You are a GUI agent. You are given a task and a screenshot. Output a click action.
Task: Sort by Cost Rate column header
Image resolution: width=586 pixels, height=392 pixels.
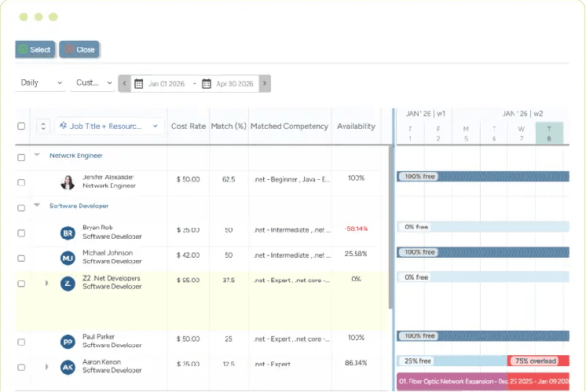[x=189, y=126]
